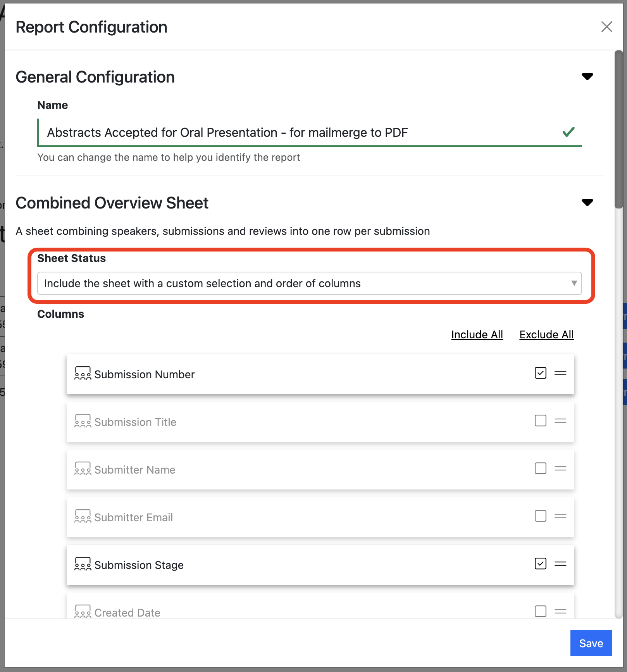Open the Sheet Status dropdown
The image size is (627, 672).
pos(309,283)
